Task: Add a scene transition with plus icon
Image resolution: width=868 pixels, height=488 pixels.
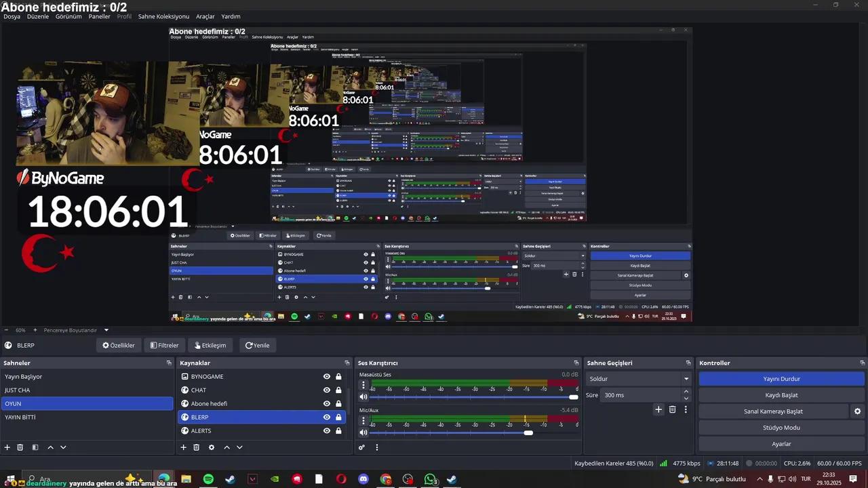Action: tap(658, 409)
